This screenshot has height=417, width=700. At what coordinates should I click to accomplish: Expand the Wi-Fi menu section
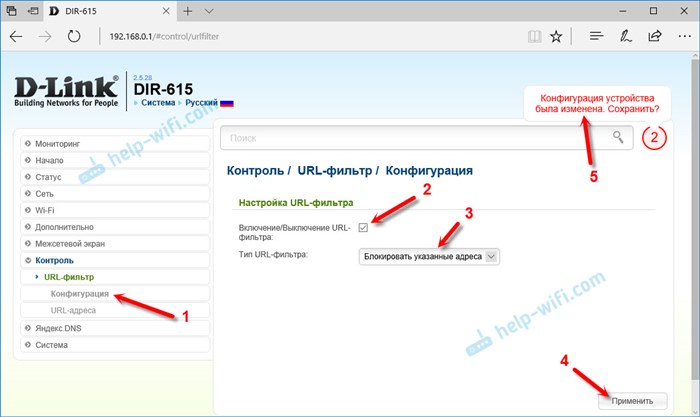pyautogui.click(x=115, y=210)
